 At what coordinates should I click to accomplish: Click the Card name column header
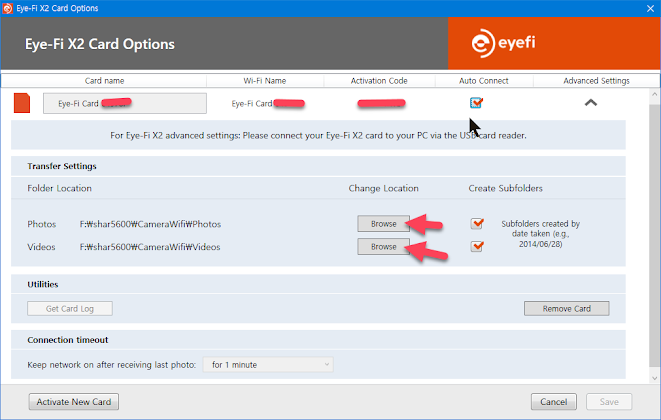105,81
